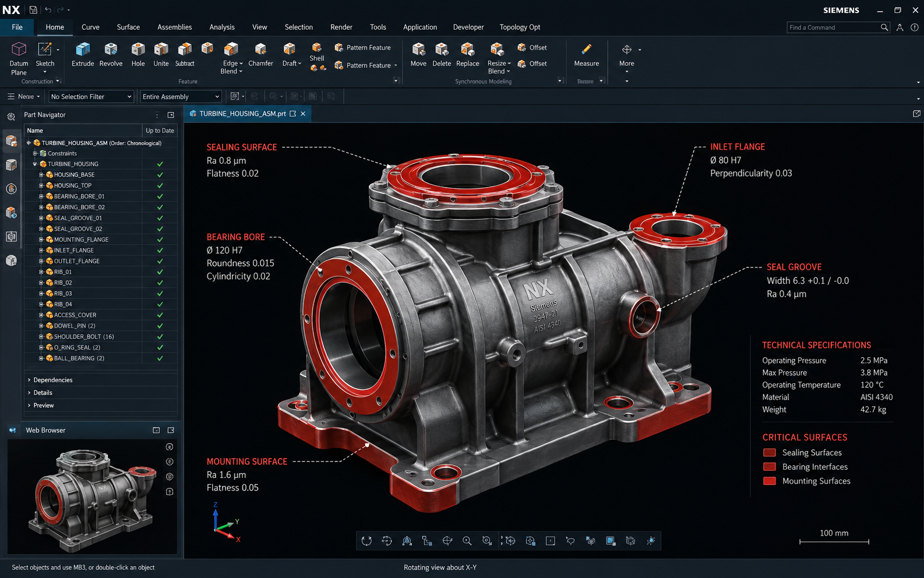Click the Zoom magnifier in view toolbar

click(467, 541)
